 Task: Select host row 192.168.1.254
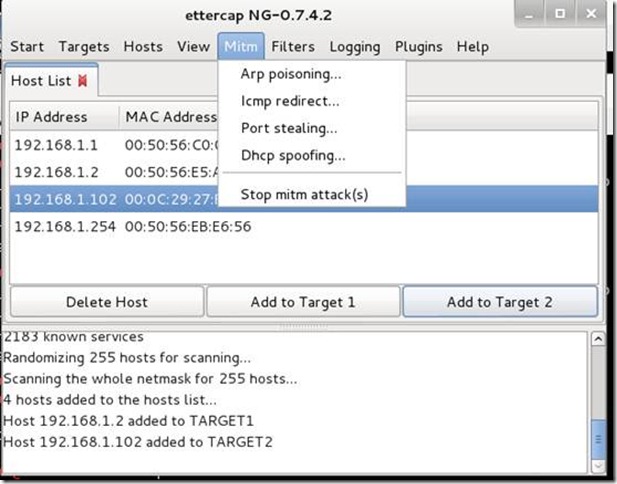point(304,226)
